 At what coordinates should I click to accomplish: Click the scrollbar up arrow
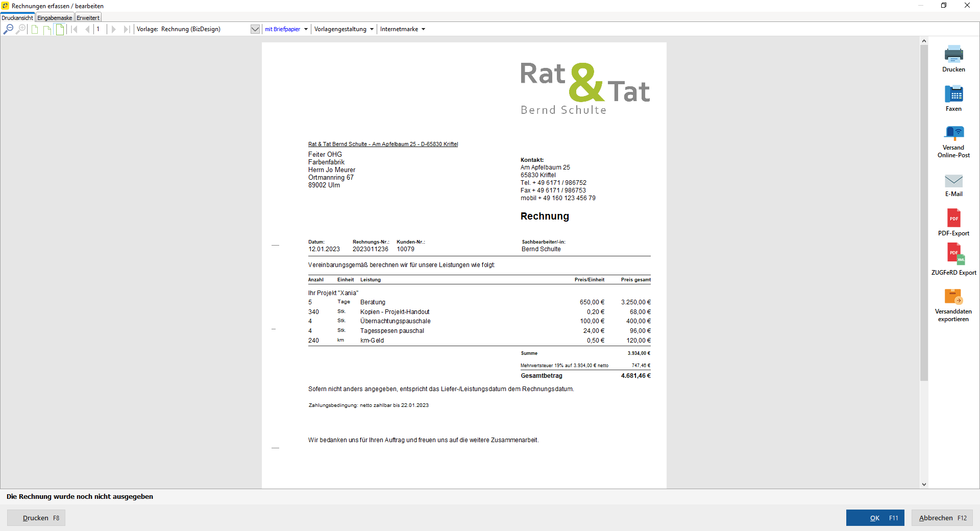pyautogui.click(x=924, y=41)
